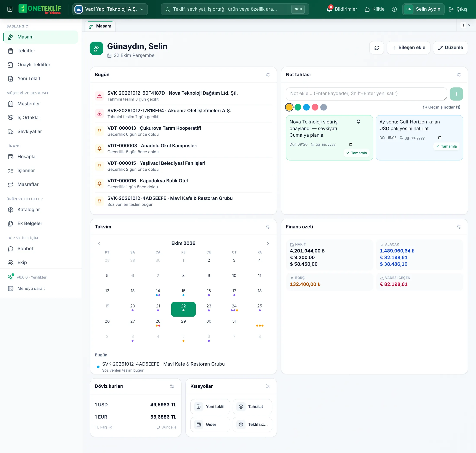Select the blue note color swatch
The width and height of the screenshot is (476, 453).
306,107
